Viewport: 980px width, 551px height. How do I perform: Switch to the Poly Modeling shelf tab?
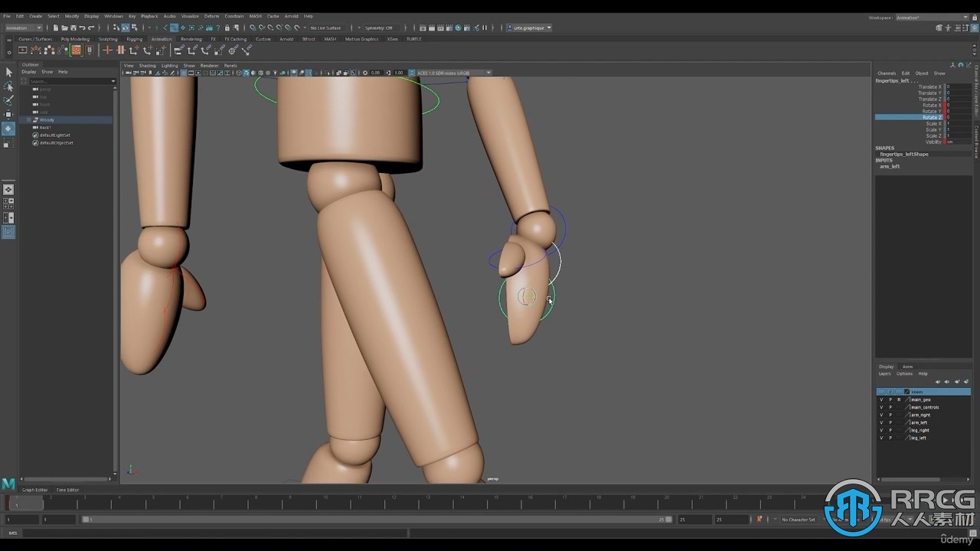75,39
